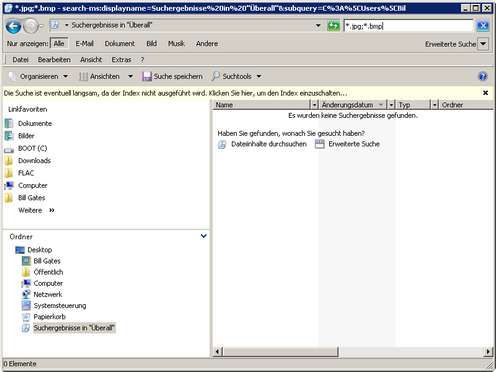Open the Extras menu
The image size is (496, 372).
click(x=121, y=60)
